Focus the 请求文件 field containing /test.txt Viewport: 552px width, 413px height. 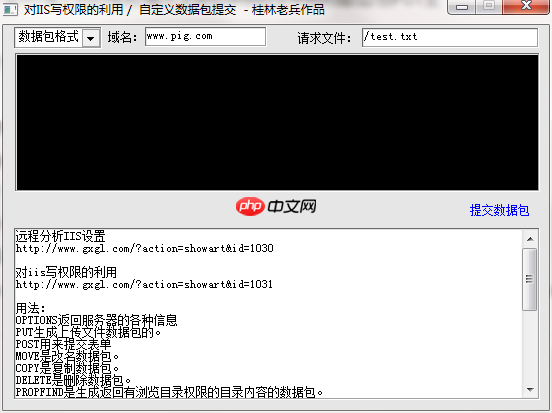point(450,37)
